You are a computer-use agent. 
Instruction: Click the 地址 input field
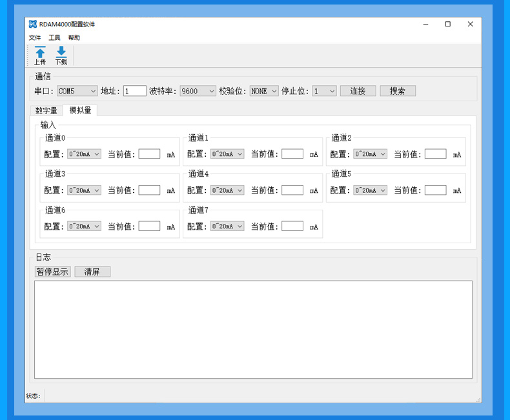[x=135, y=91]
